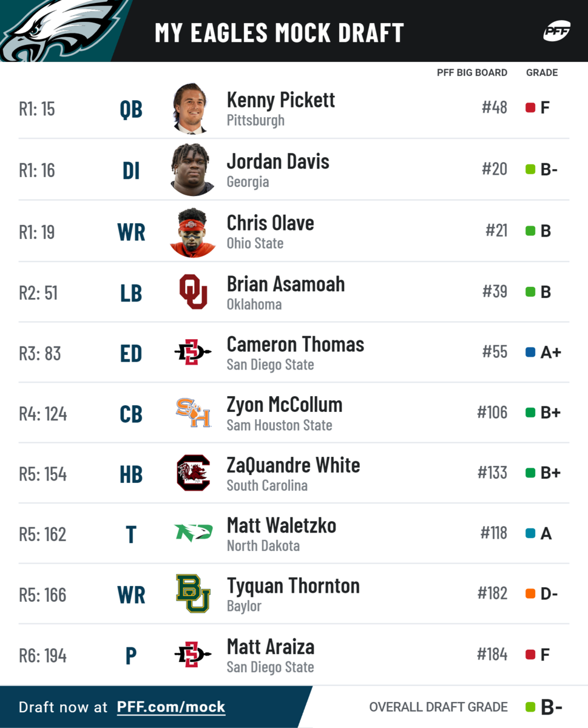Screen dimensions: 588x728
Task: Click the blue A+ grade swatch
Action: point(530,352)
